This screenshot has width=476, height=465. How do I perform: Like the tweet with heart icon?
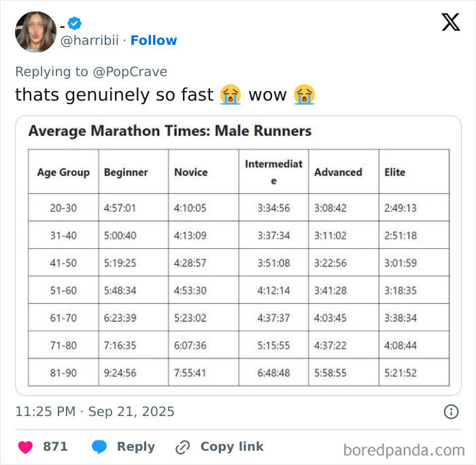25,447
